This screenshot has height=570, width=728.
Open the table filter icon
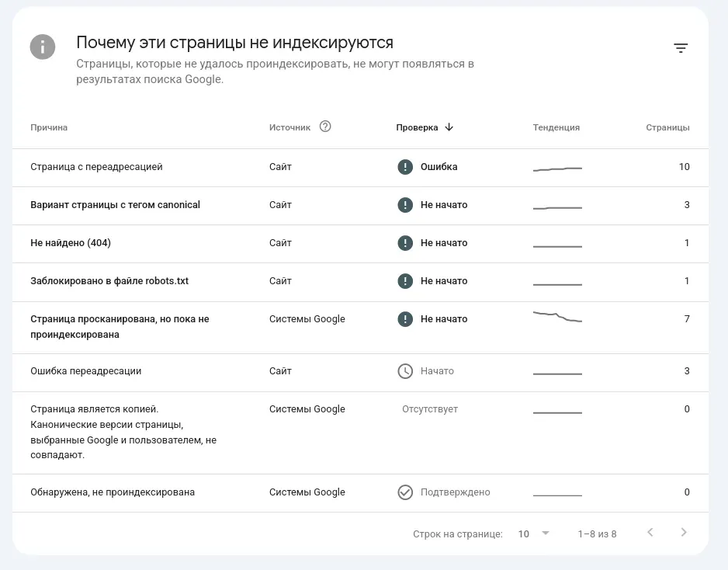point(681,48)
